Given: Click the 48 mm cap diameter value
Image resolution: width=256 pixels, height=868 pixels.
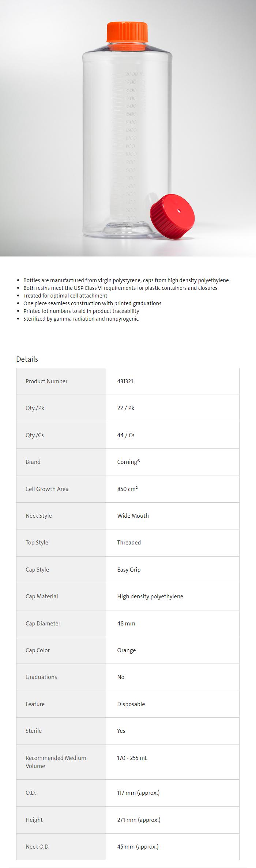Looking at the screenshot, I should click(x=126, y=623).
